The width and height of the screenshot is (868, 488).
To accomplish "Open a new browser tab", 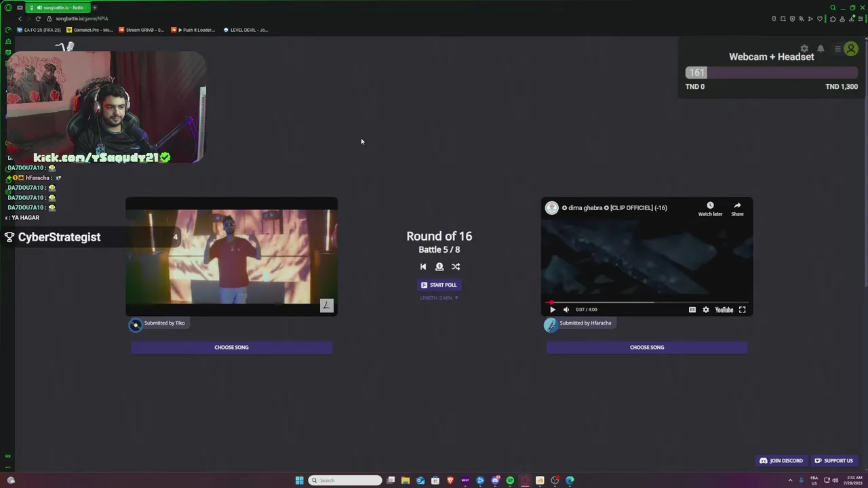I will point(95,7).
